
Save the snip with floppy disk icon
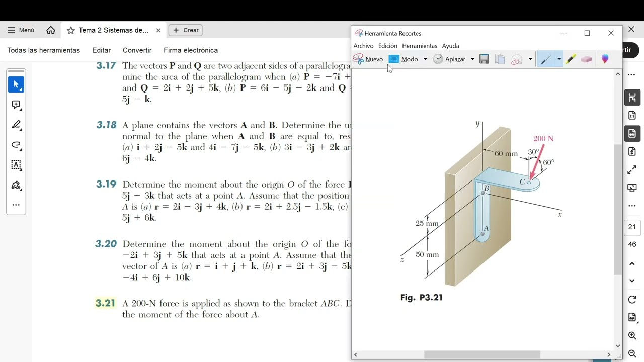(484, 59)
